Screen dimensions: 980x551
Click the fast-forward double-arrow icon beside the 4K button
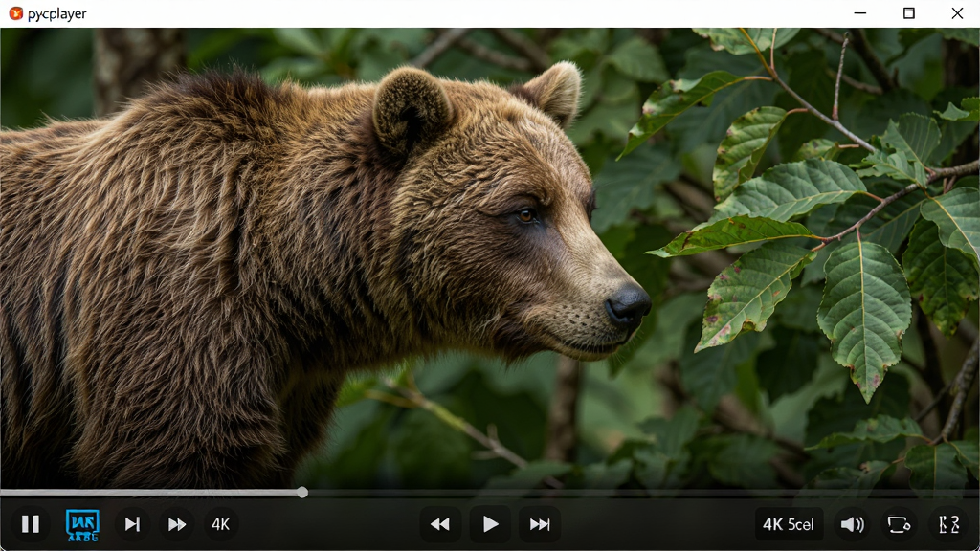pyautogui.click(x=177, y=524)
